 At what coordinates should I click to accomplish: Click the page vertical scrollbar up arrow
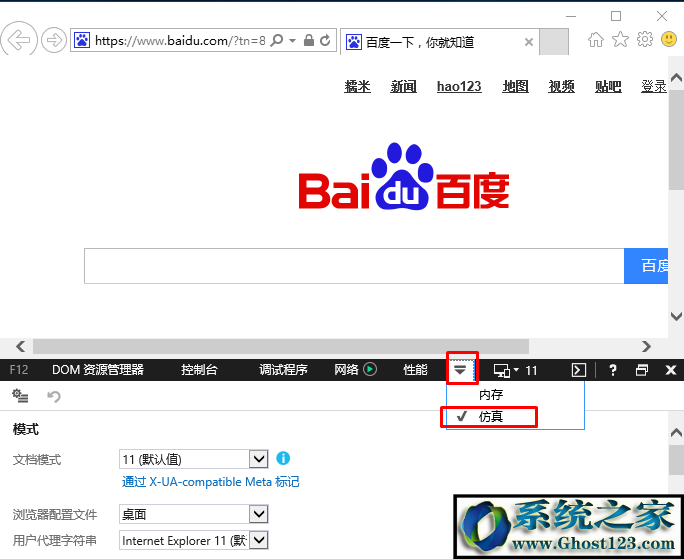676,78
